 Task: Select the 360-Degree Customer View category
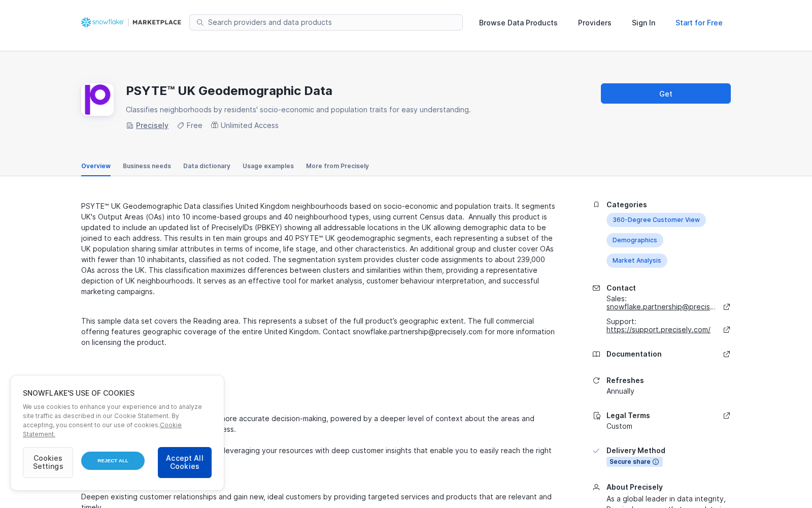[x=656, y=220]
